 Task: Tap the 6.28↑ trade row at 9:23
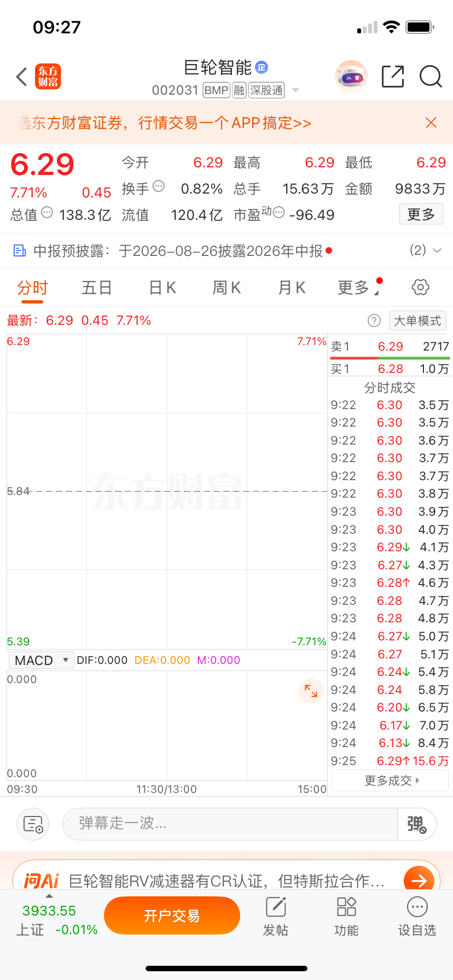click(x=390, y=583)
